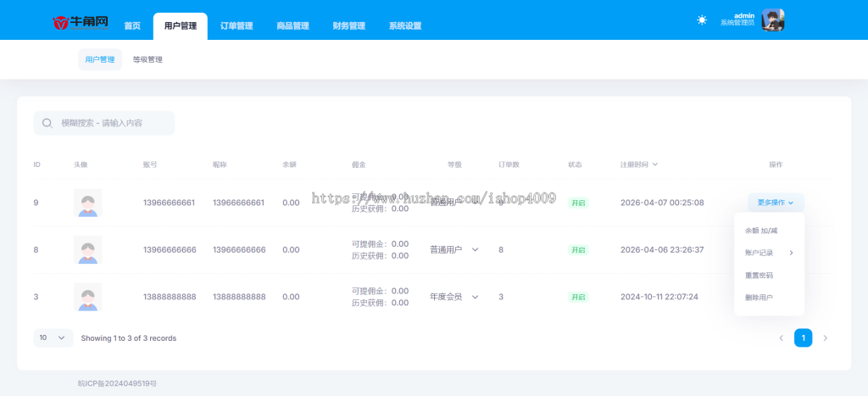Click order count 8 cell
The height and width of the screenshot is (396, 868).
[x=501, y=250]
